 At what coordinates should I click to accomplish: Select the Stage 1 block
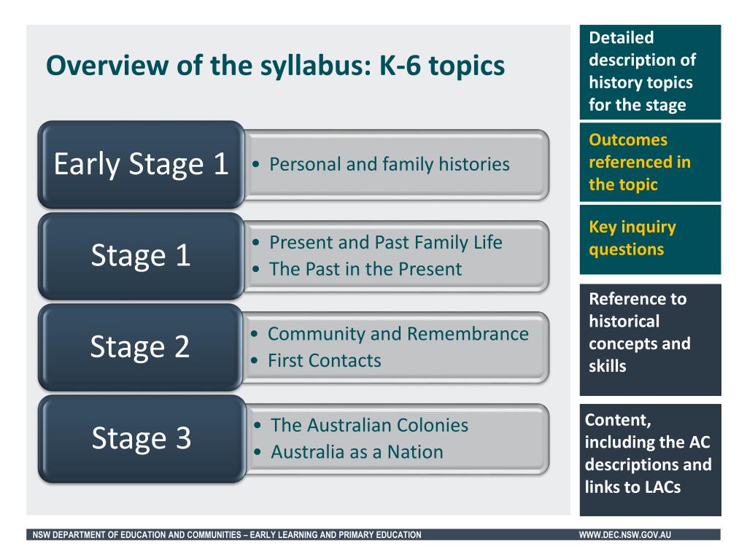[x=141, y=256]
